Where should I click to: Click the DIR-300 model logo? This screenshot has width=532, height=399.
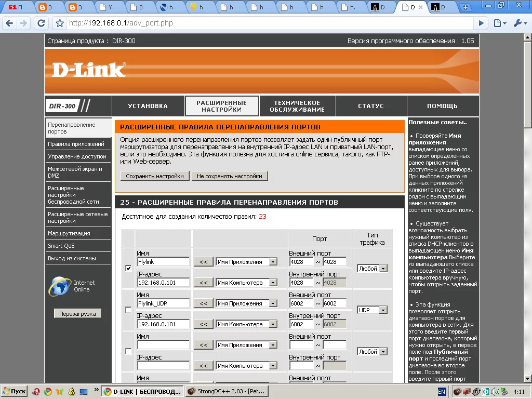[x=69, y=106]
